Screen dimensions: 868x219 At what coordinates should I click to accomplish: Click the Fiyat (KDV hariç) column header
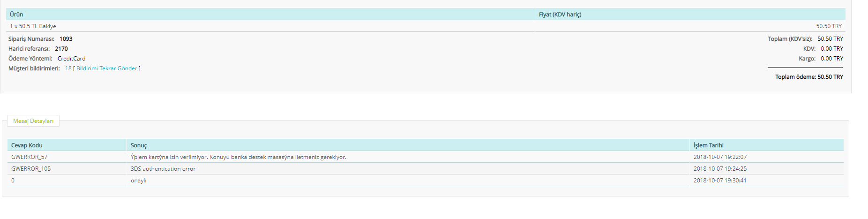click(x=690, y=15)
